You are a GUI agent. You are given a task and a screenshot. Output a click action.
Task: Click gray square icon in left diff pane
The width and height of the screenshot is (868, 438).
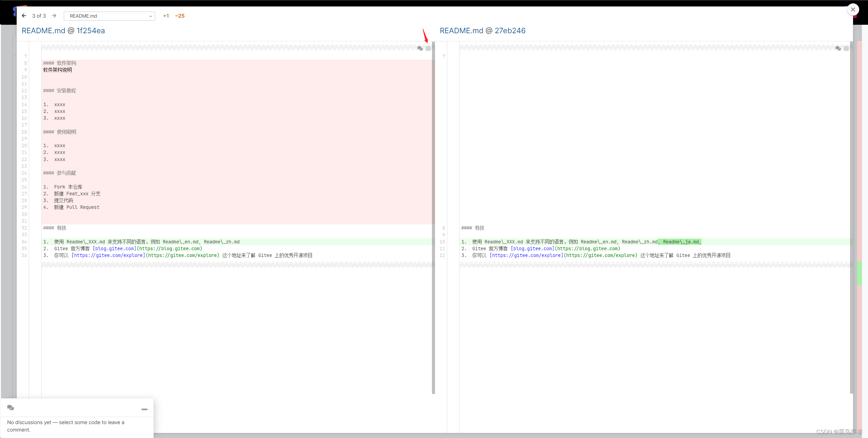point(428,48)
